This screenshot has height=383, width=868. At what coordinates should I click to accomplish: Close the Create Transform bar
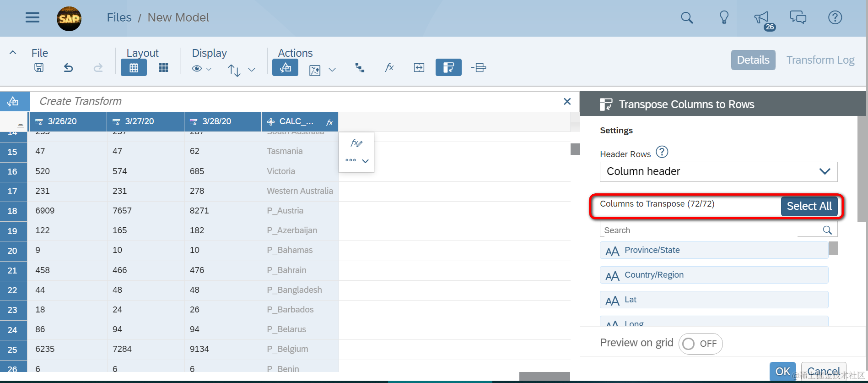point(567,101)
